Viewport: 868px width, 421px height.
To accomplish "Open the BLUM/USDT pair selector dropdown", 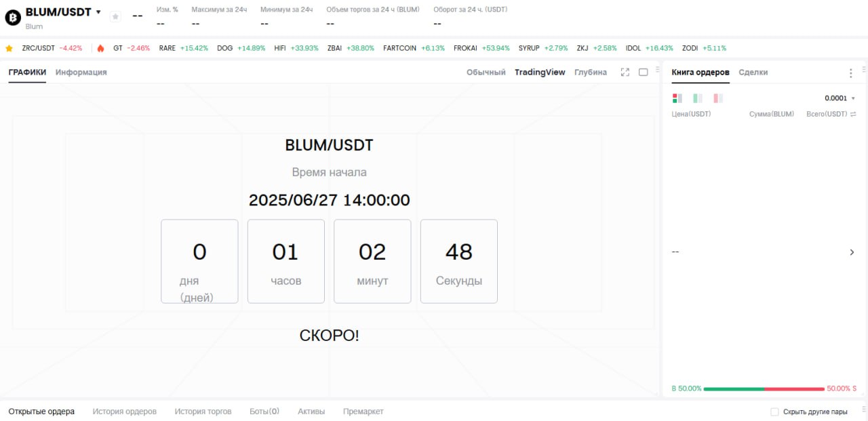I will click(98, 12).
